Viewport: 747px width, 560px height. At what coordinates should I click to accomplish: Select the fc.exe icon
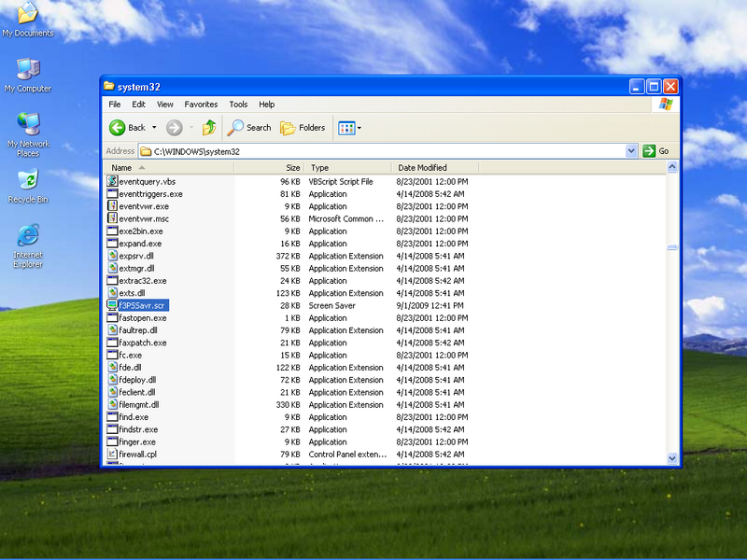112,355
